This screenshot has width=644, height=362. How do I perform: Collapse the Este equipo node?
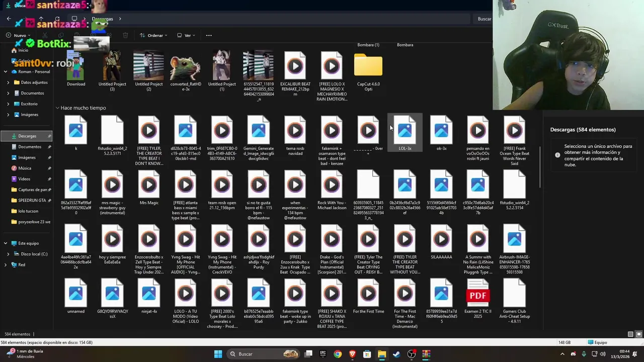[6, 243]
